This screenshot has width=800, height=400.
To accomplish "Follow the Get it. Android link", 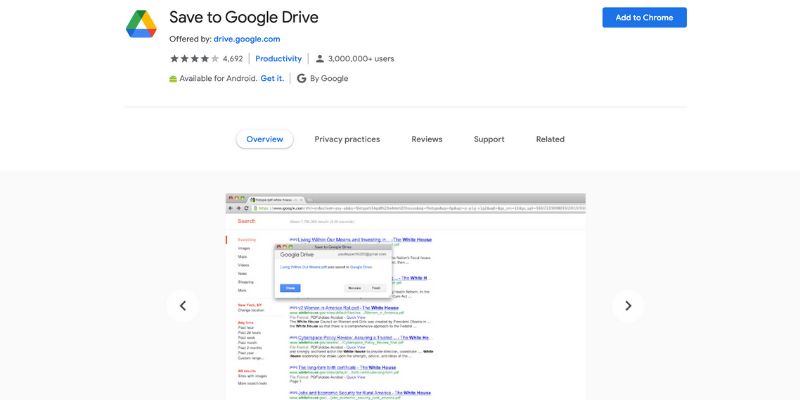I will pos(272,79).
